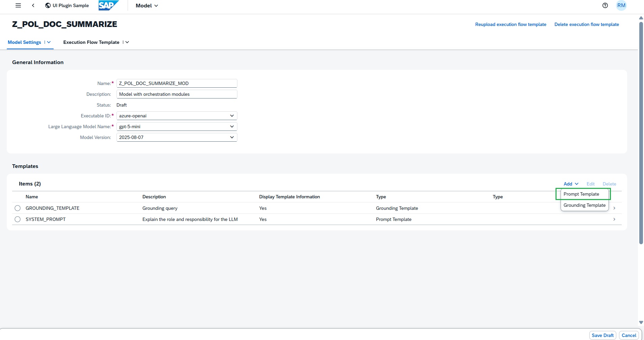Click Reupload execution flow template
The height and width of the screenshot is (340, 644).
511,24
